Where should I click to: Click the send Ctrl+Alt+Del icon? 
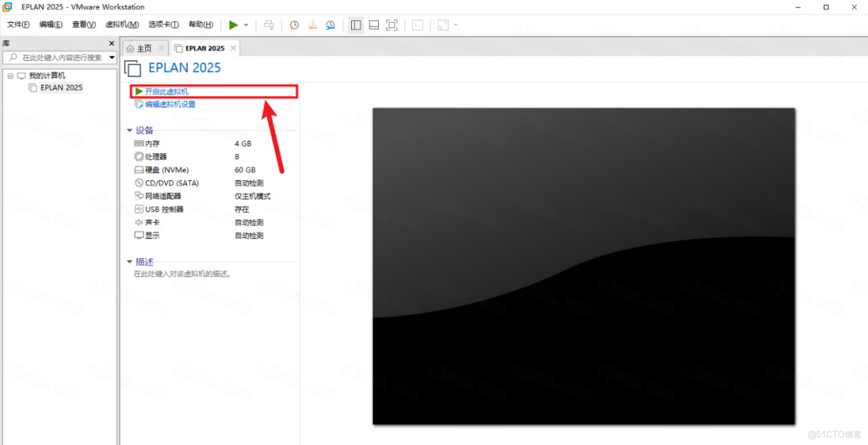click(x=268, y=24)
